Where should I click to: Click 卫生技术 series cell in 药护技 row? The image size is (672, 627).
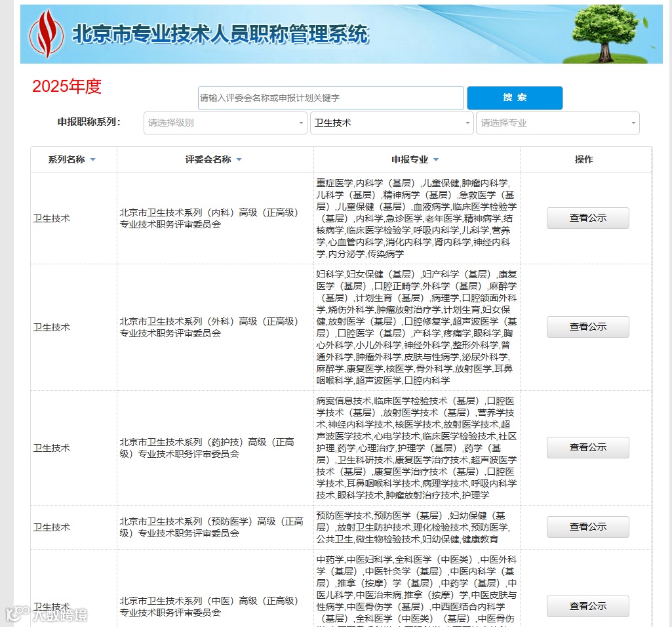tap(73, 448)
